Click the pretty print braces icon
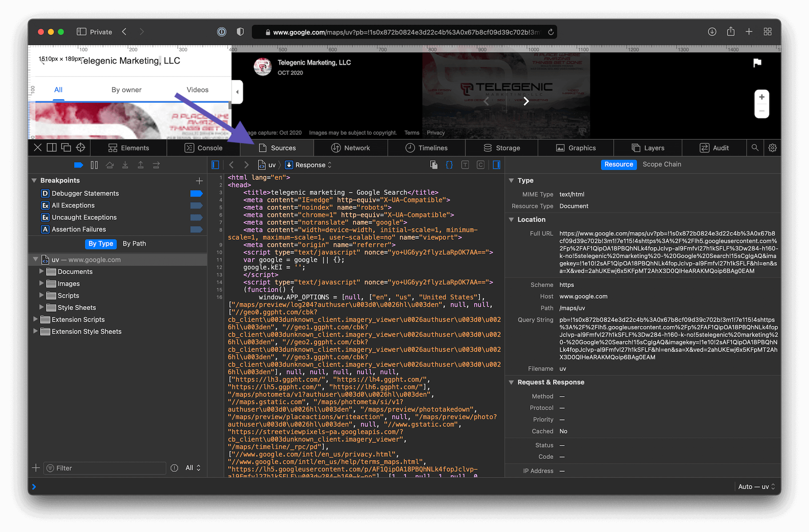 [x=449, y=165]
